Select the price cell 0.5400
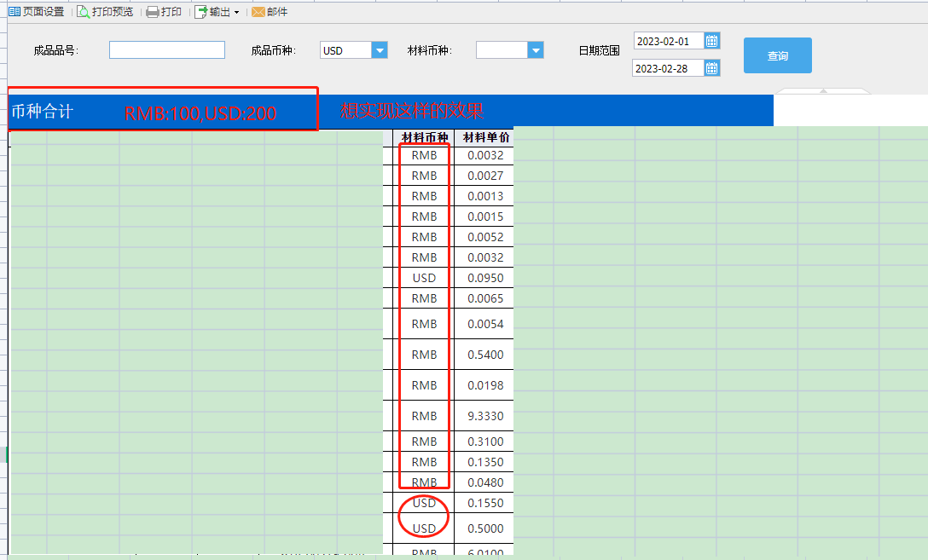The width and height of the screenshot is (928, 560). (484, 355)
